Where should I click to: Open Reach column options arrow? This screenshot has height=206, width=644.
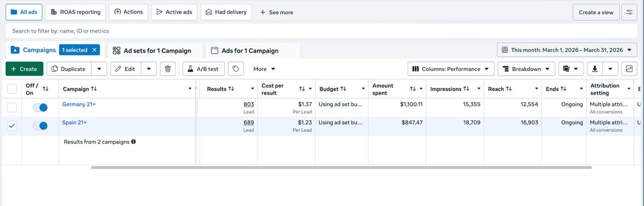click(x=536, y=89)
